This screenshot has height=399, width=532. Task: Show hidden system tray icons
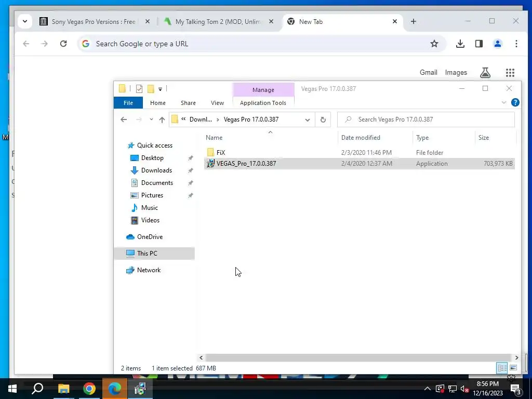tap(427, 389)
